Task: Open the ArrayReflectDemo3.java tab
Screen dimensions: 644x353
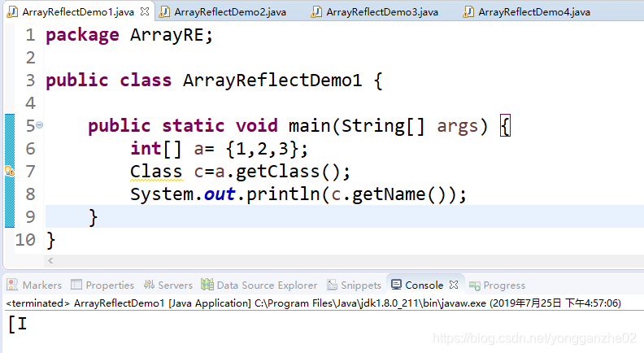Action: tap(382, 12)
